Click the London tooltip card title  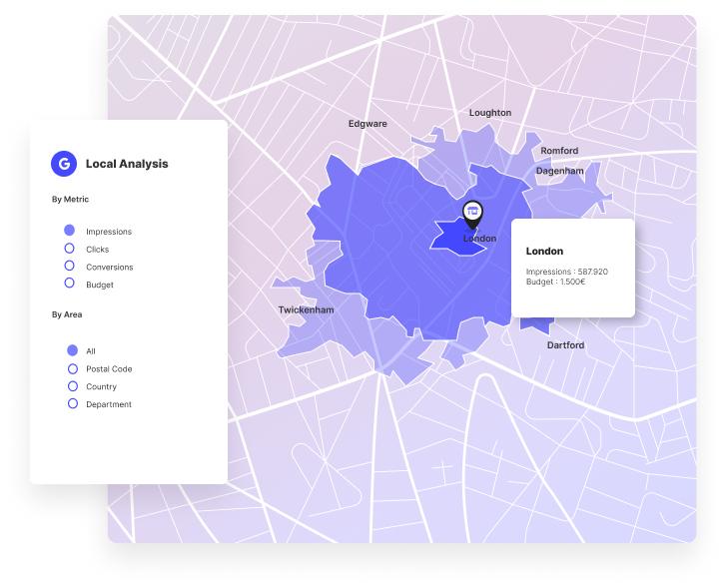point(544,252)
